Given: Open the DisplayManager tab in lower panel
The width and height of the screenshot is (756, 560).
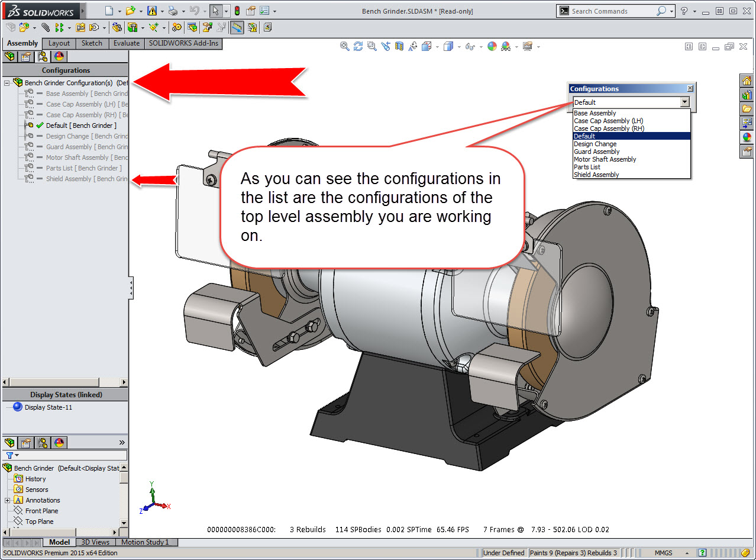Looking at the screenshot, I should (59, 442).
